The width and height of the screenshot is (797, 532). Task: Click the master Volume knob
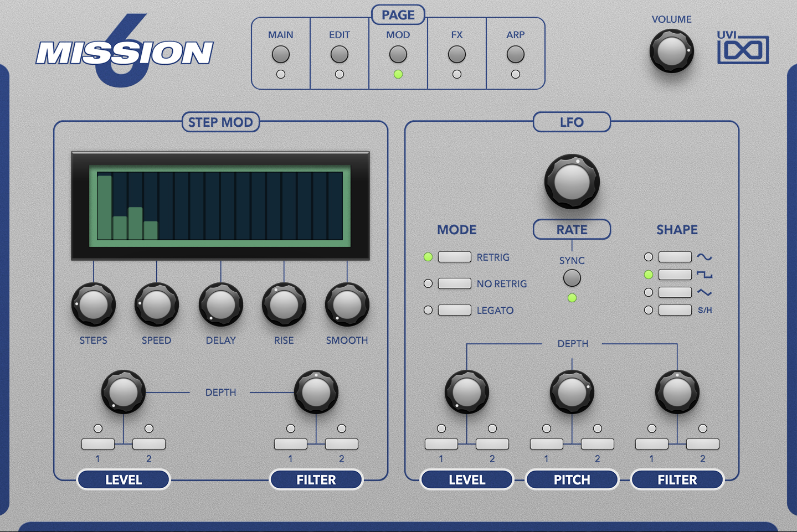click(x=671, y=51)
